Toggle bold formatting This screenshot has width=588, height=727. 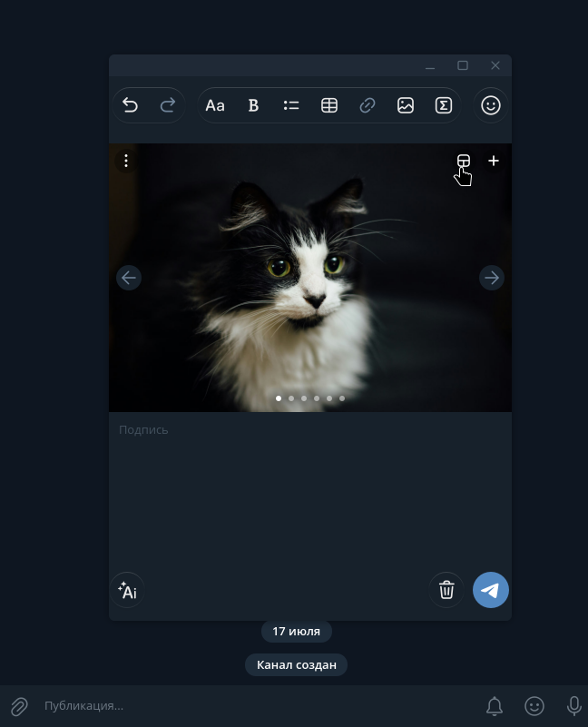coord(253,105)
